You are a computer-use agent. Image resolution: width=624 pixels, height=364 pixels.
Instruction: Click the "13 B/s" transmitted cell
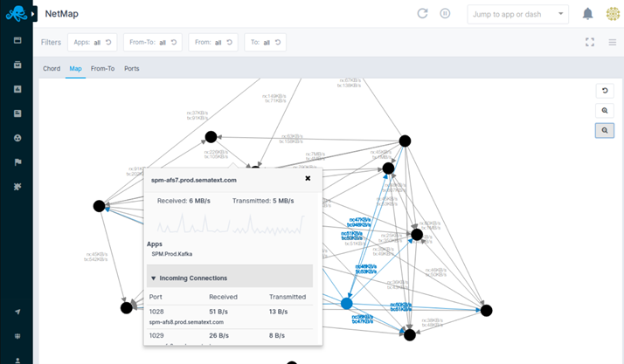point(278,312)
